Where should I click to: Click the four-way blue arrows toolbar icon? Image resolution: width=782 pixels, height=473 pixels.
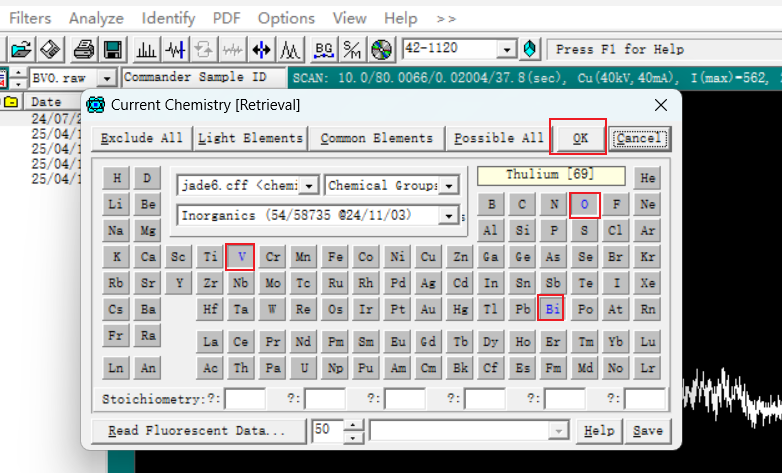pyautogui.click(x=261, y=50)
